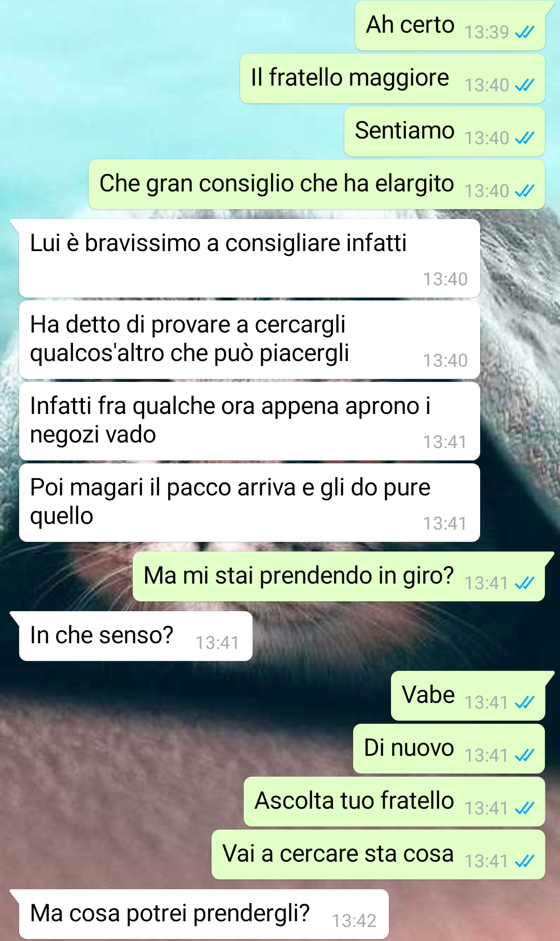Tap read ticks on 'Che gran consiglio' message
Image resolution: width=560 pixels, height=941 pixels.
point(524,191)
